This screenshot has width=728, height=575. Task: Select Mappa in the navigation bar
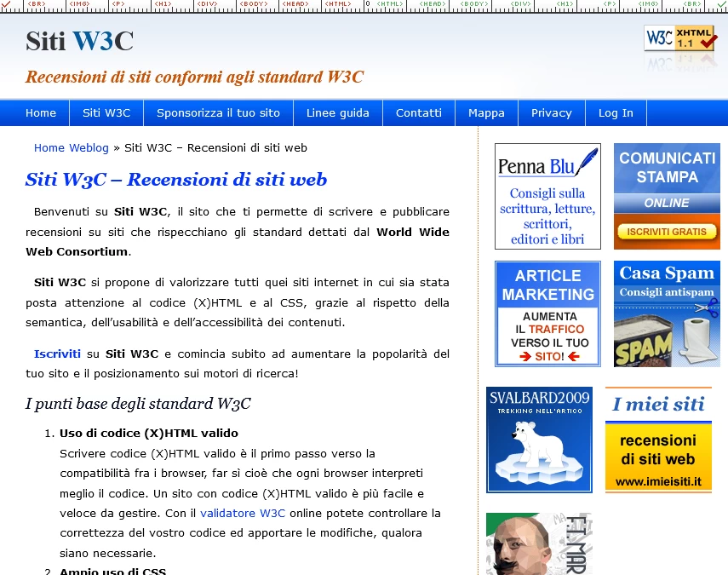486,112
